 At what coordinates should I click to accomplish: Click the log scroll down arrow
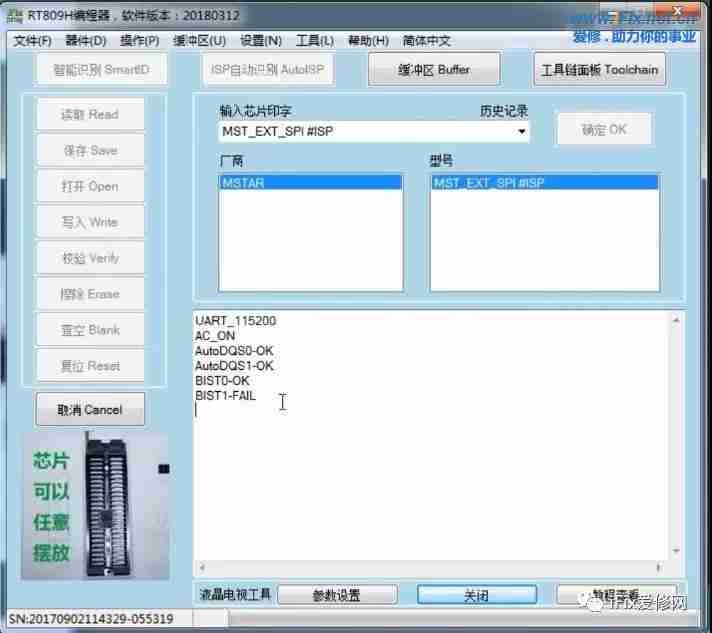tap(676, 551)
